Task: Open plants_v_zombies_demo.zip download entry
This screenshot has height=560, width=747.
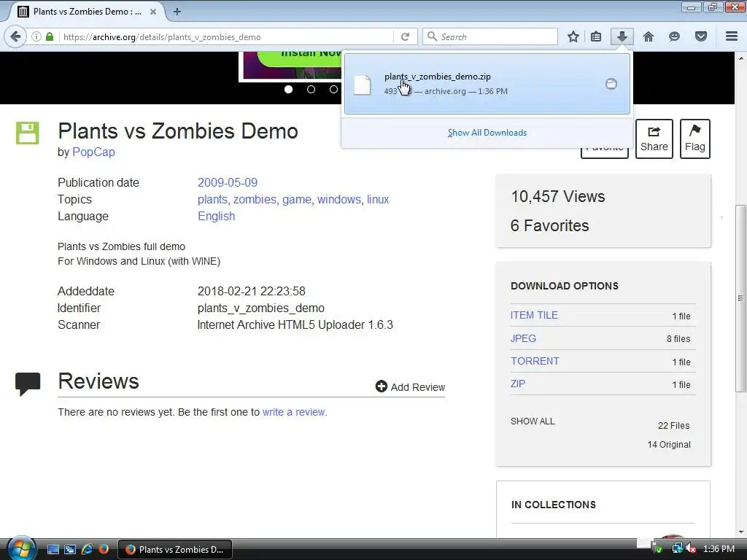Action: point(487,84)
